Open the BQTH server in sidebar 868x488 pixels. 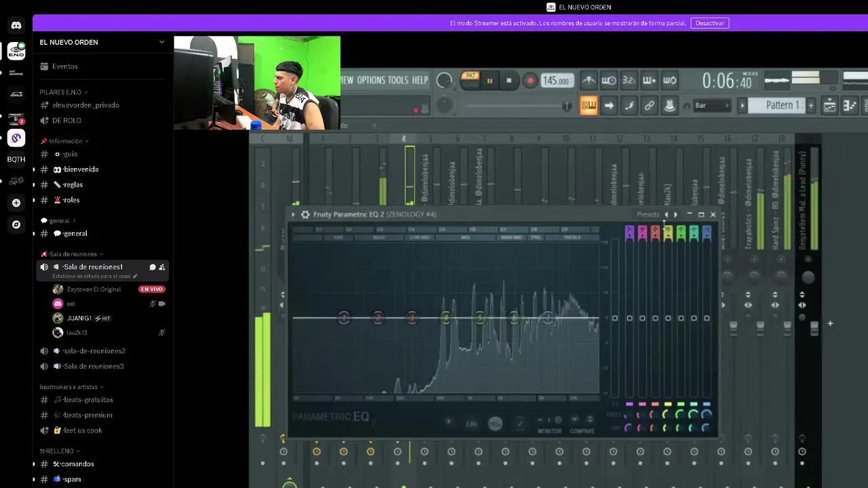click(x=16, y=159)
